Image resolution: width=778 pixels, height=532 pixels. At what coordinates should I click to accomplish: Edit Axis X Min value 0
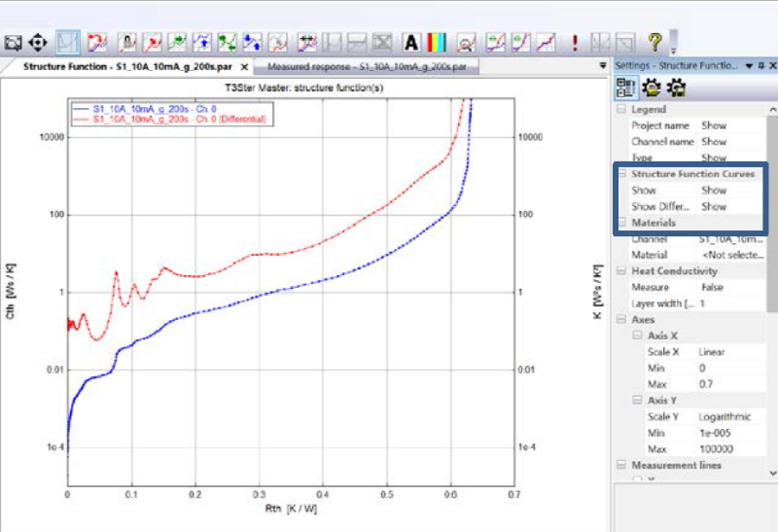point(731,369)
